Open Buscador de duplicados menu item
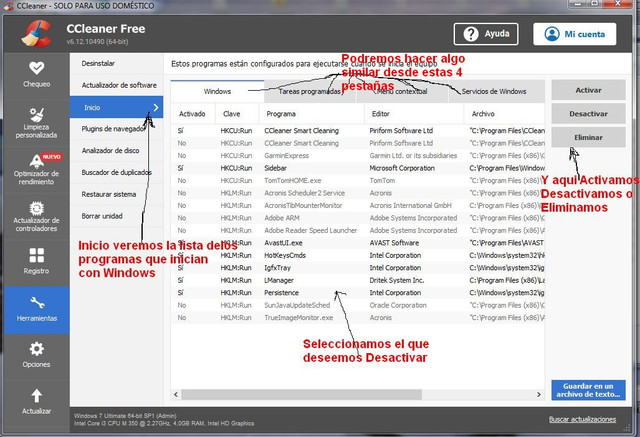The height and width of the screenshot is (437, 640). point(116,173)
